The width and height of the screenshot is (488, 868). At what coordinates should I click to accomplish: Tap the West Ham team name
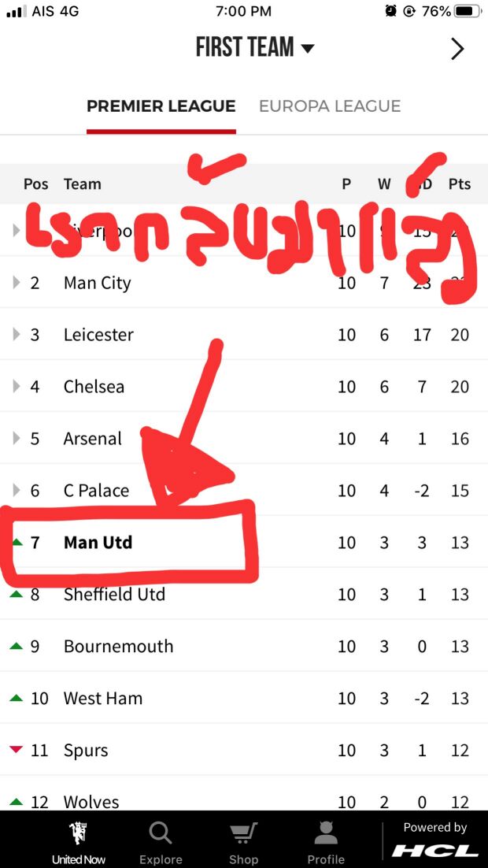103,698
